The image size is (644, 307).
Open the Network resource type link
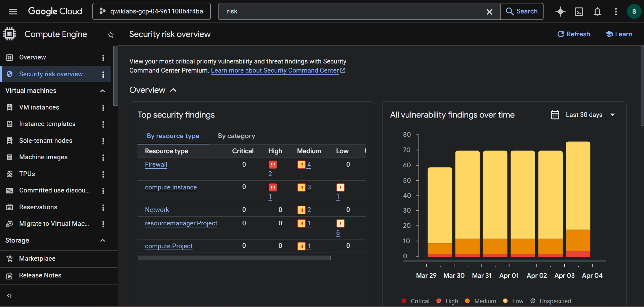pos(157,210)
